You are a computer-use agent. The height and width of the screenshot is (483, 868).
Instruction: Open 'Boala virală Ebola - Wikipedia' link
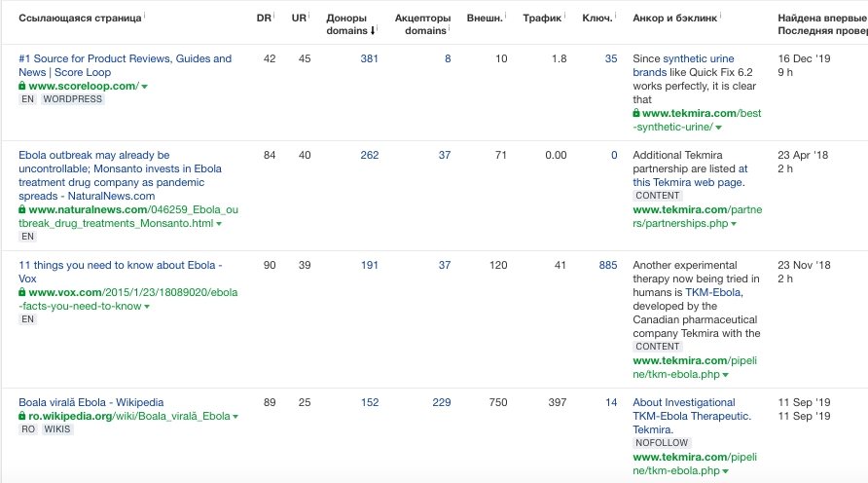point(90,402)
